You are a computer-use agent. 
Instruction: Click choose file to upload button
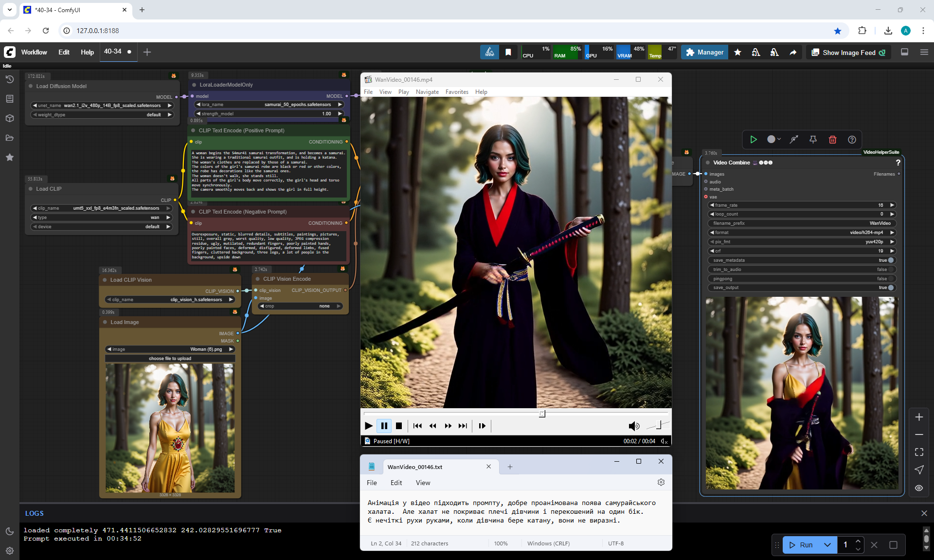(170, 359)
